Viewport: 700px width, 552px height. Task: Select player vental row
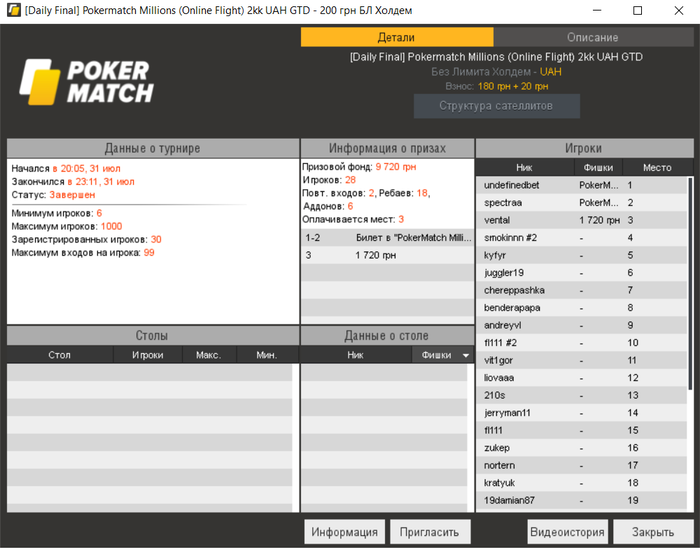(581, 220)
